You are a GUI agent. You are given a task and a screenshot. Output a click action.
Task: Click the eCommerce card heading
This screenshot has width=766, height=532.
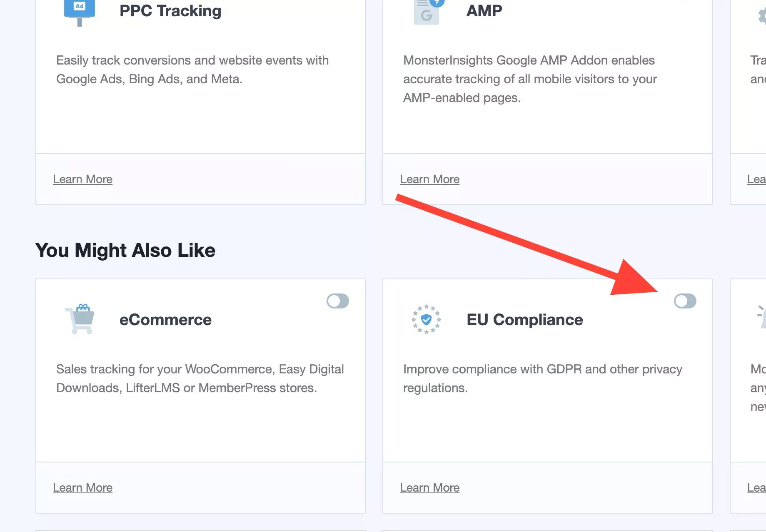(x=166, y=320)
